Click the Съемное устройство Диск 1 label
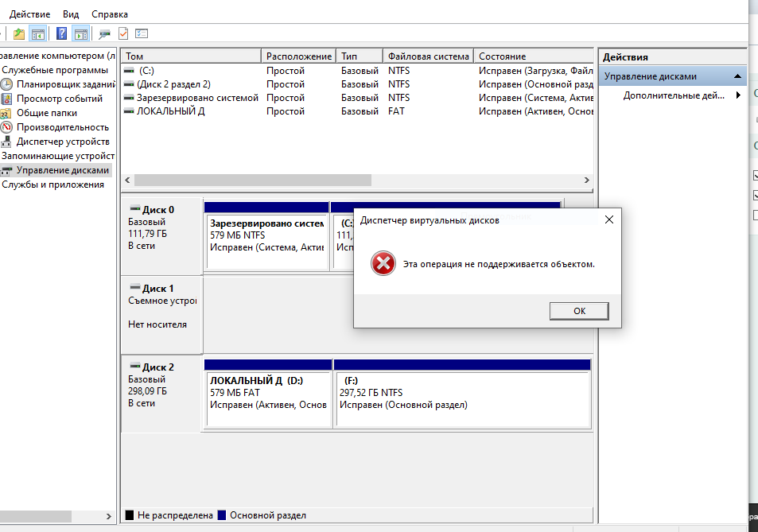Screen dimensions: 758x532 [x=162, y=301]
